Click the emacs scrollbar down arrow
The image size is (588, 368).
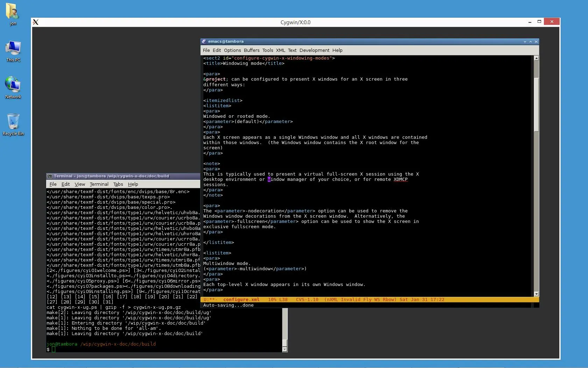[x=536, y=294]
